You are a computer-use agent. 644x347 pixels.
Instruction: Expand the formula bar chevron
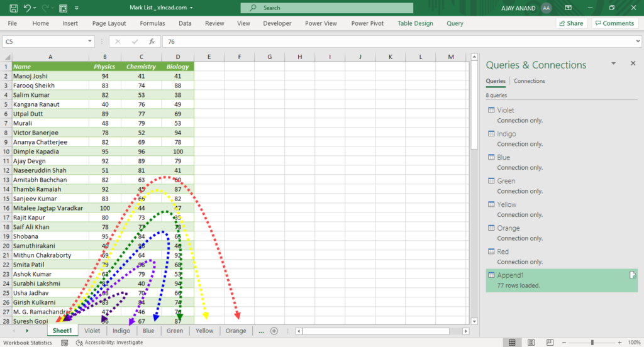click(x=638, y=41)
